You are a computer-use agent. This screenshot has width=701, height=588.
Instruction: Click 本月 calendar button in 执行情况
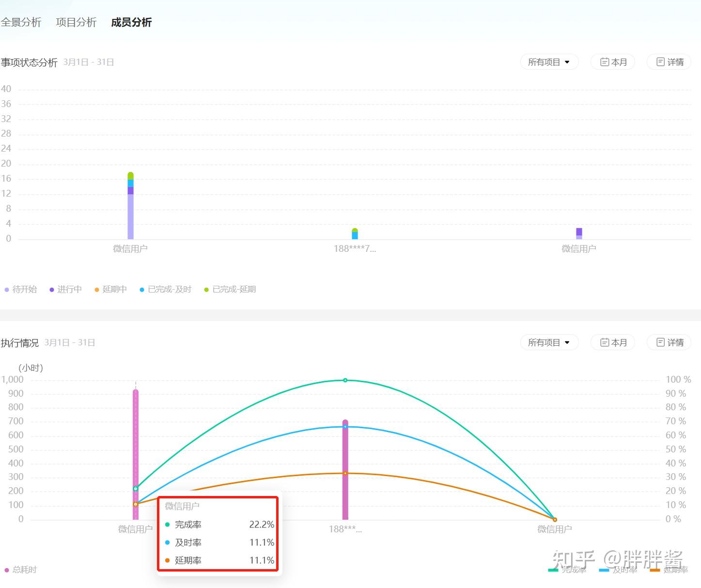click(613, 342)
